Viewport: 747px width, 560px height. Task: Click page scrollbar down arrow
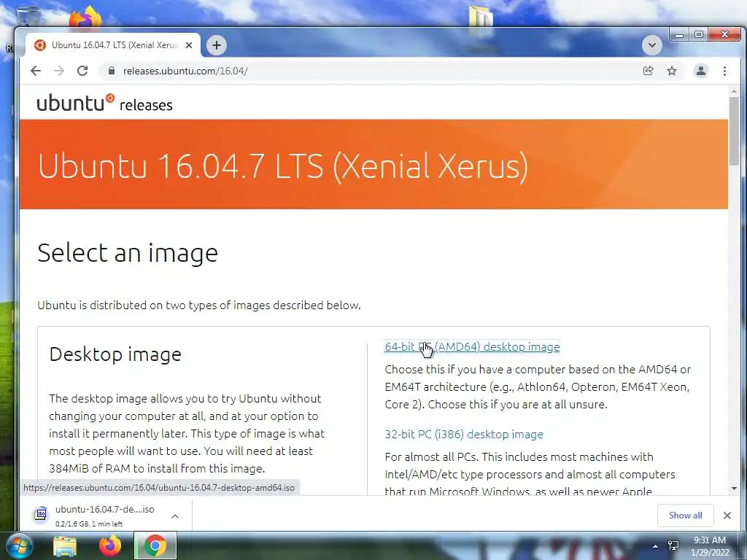point(734,489)
